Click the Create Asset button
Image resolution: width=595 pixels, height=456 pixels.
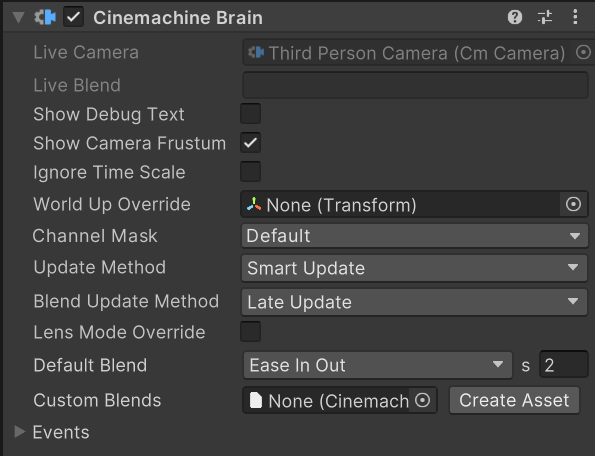tap(514, 400)
